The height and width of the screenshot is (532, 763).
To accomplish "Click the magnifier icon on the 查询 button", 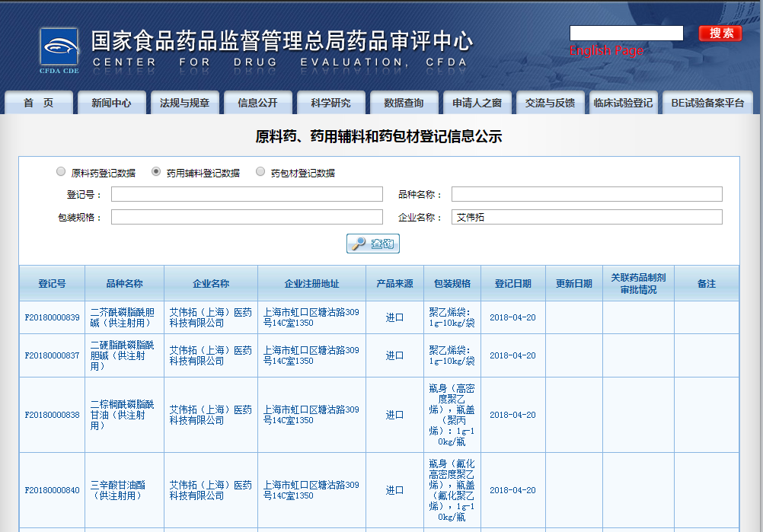I will pyautogui.click(x=358, y=244).
